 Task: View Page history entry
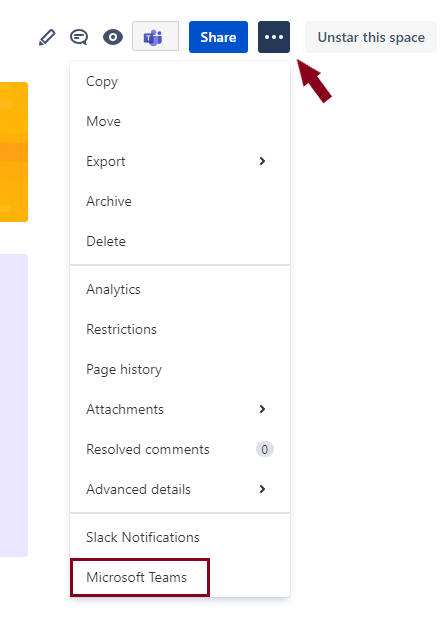click(180, 369)
